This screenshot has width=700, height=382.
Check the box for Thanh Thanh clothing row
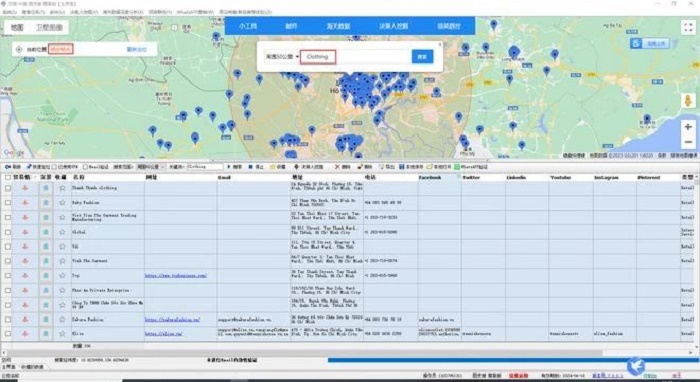click(x=8, y=188)
